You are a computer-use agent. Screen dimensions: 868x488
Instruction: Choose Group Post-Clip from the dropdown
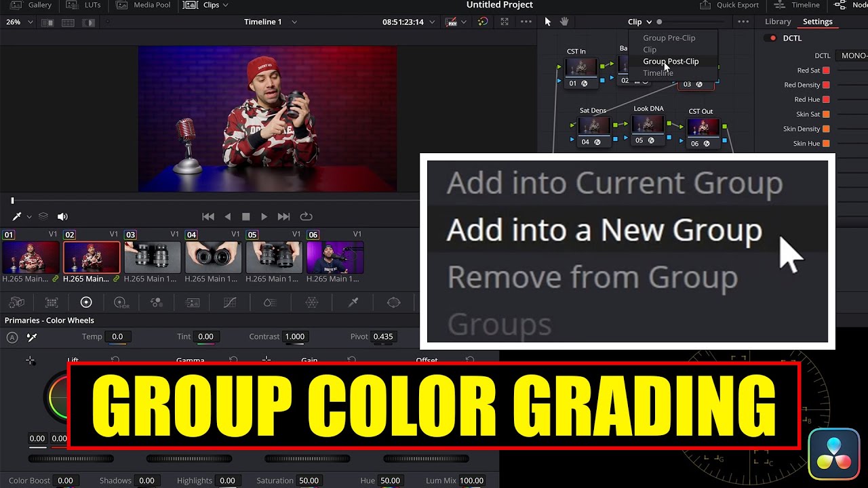click(671, 61)
